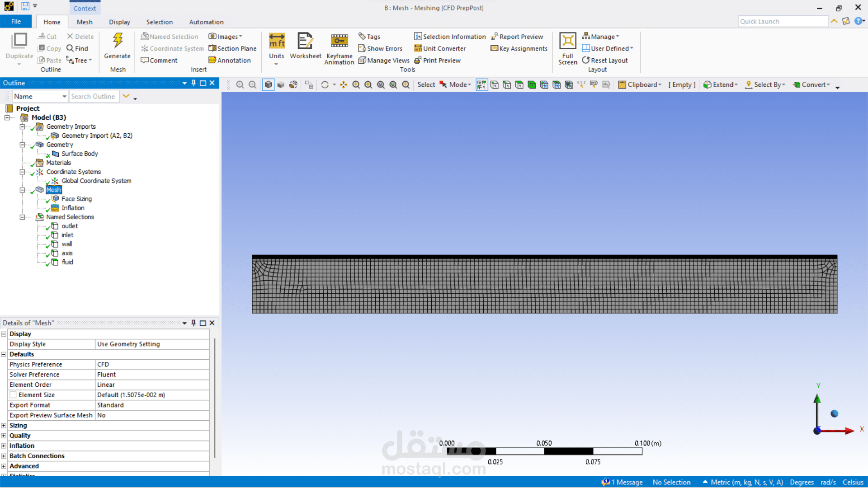Collapse the Named Selections tree node
Image resolution: width=868 pixels, height=488 pixels.
coord(22,217)
